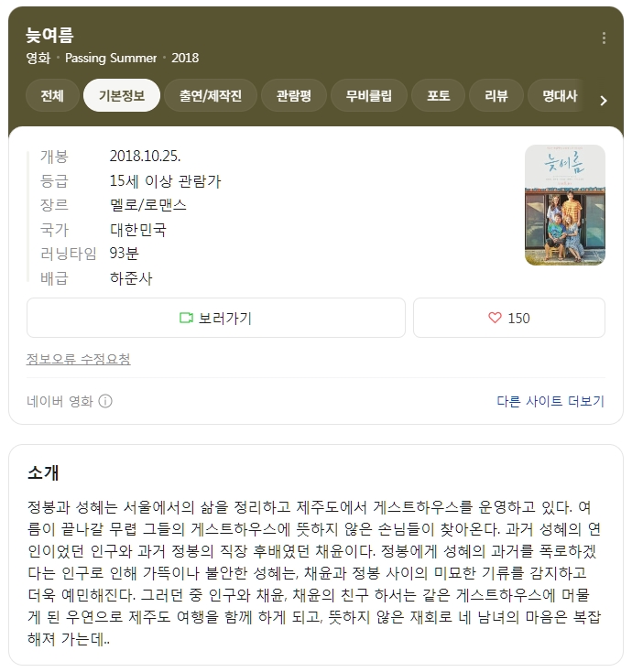Open the 명대사 tab
Screen dimensions: 632x672
560,95
